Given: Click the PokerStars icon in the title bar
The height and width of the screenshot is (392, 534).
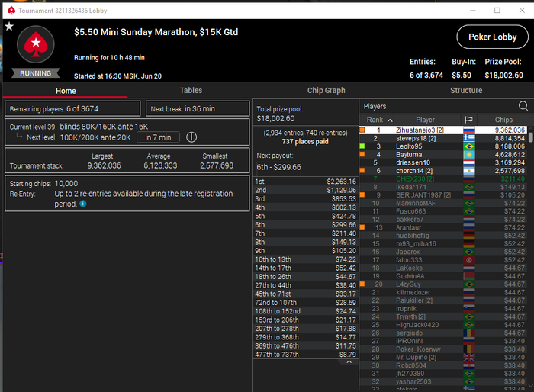Looking at the screenshot, I should click(x=11, y=11).
